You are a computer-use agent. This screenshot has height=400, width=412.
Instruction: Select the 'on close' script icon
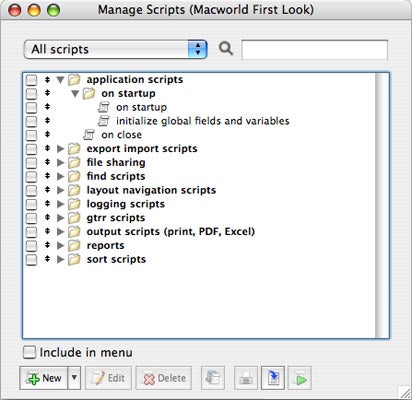coord(89,135)
